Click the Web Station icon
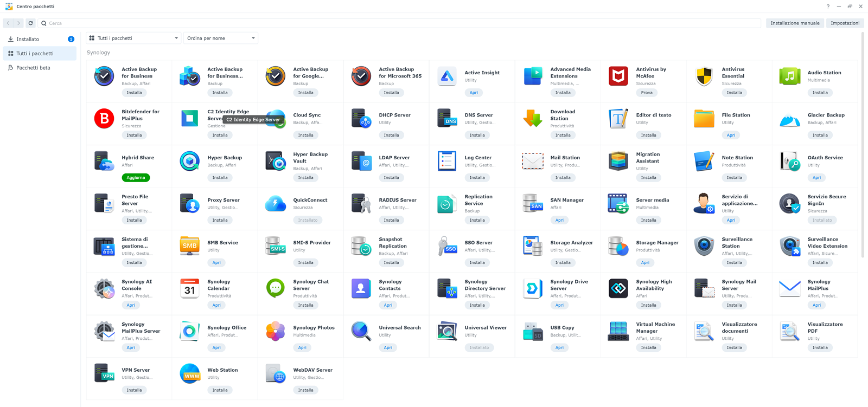Screen dimensions: 868x407 point(190,373)
